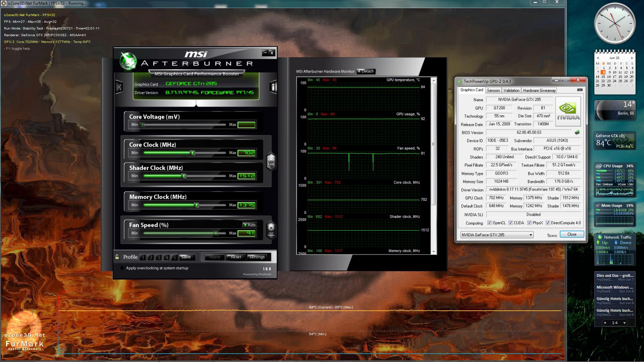This screenshot has width=644, height=362.
Task: Toggle the Afterburner profile lock icon
Action: pyautogui.click(x=117, y=257)
